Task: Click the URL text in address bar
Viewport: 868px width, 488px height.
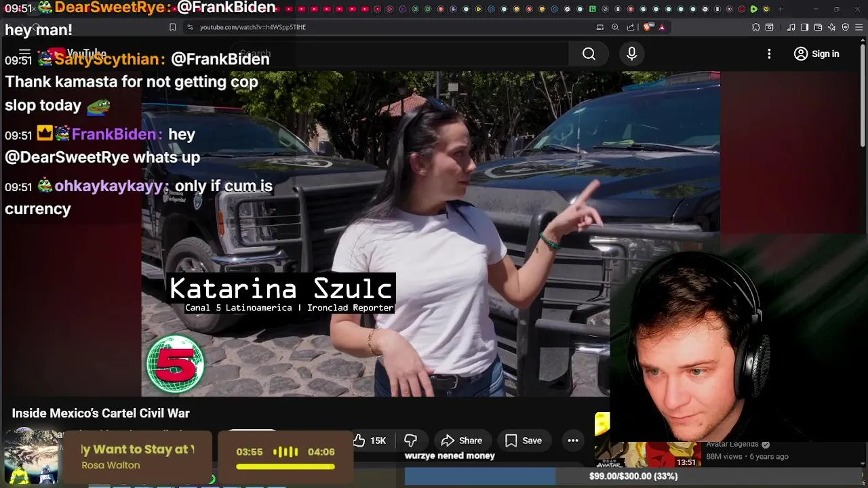Action: [253, 27]
